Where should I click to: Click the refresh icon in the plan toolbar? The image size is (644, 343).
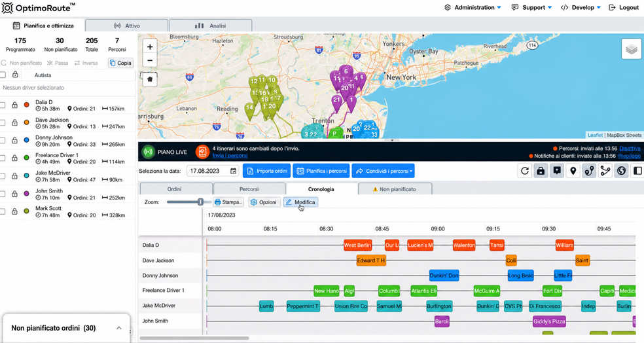pos(524,171)
